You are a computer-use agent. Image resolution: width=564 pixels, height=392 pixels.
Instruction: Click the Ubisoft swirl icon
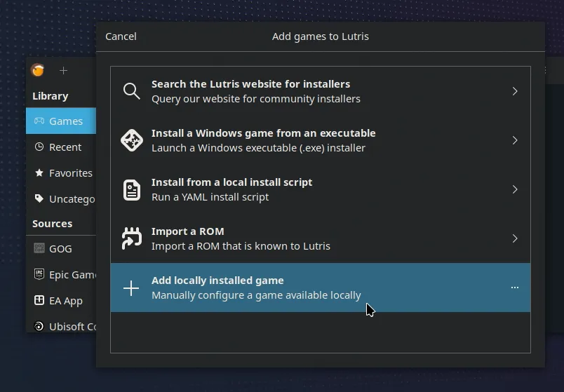(39, 326)
